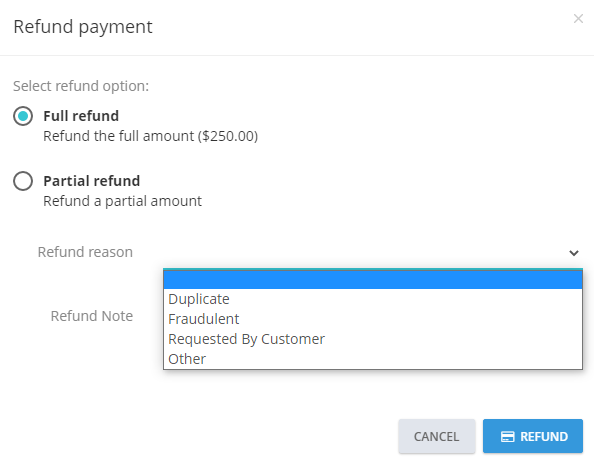Click the 'Refund a partial amount' description
Screen dimensions: 594x462
coord(122,201)
